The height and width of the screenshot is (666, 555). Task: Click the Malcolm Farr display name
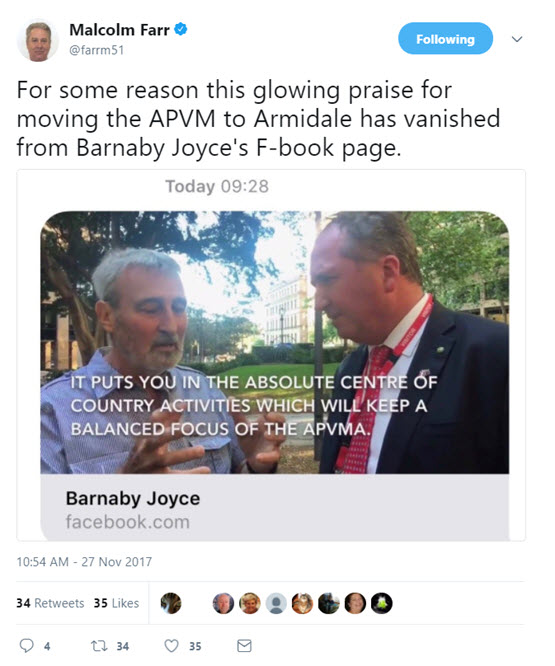[119, 30]
